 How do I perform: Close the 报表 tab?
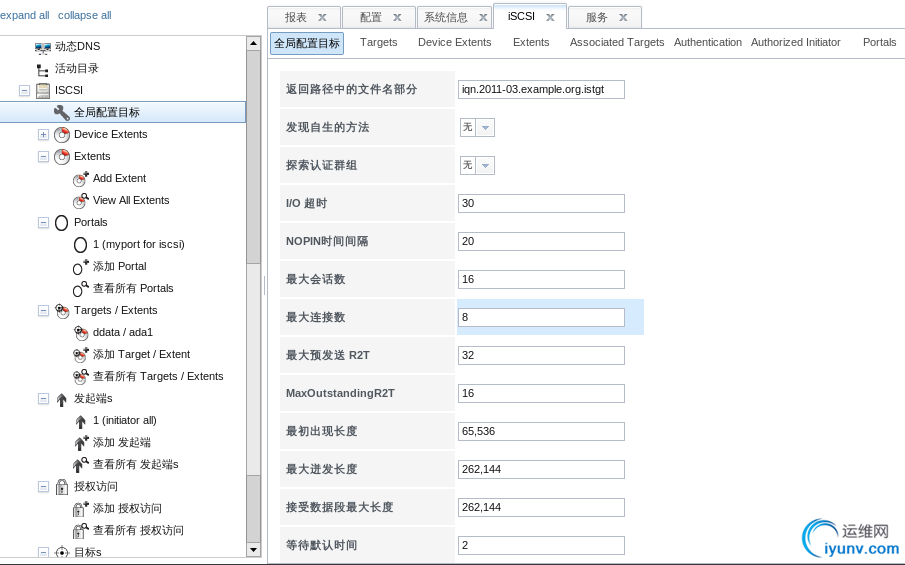pos(322,17)
